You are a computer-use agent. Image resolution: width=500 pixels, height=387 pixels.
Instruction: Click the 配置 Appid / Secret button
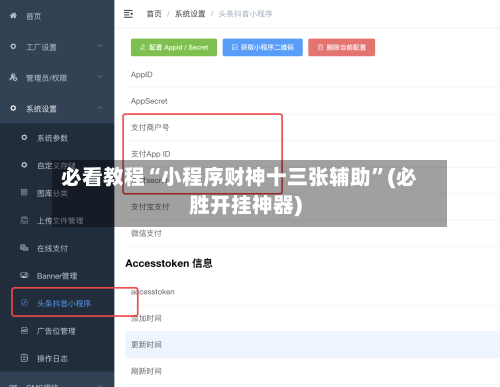point(174,47)
